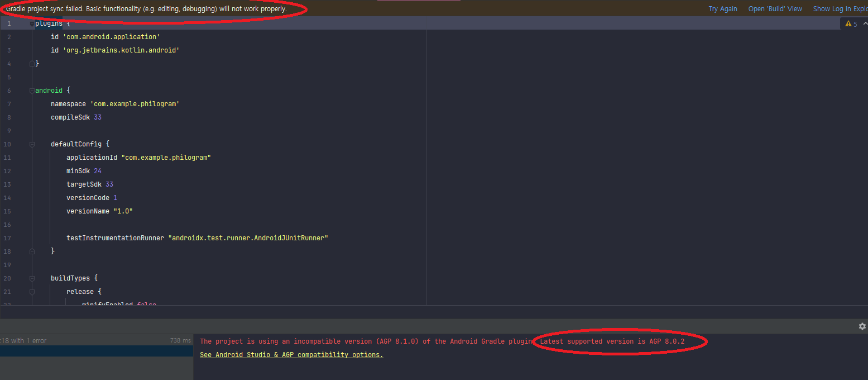Click the Try Again link
868x380 pixels.
(x=723, y=9)
